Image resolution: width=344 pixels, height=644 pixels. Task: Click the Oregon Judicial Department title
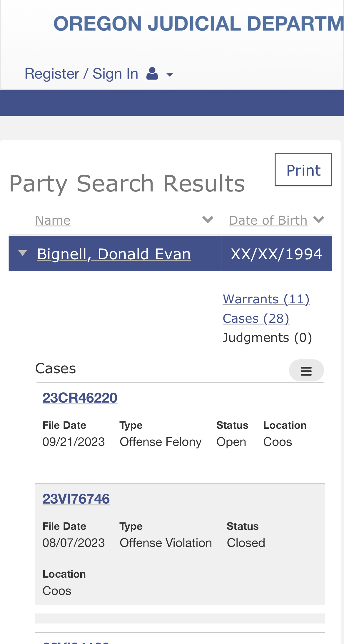[199, 23]
